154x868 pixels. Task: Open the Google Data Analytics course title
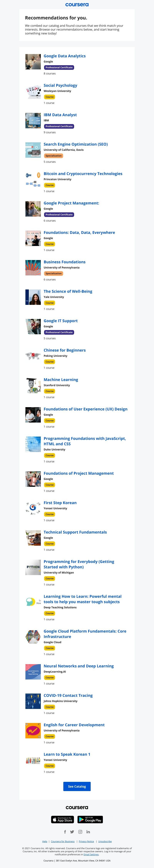(x=64, y=56)
